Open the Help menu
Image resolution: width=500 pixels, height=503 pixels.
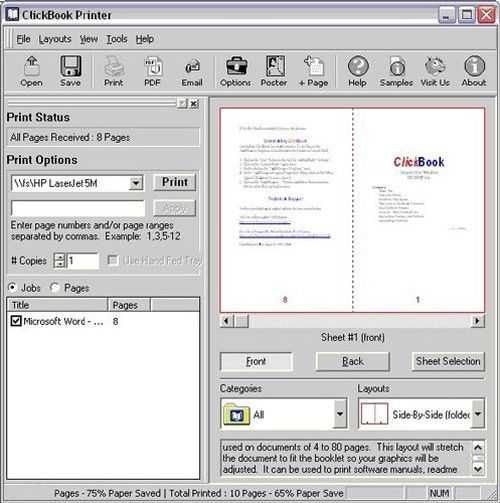(x=145, y=39)
